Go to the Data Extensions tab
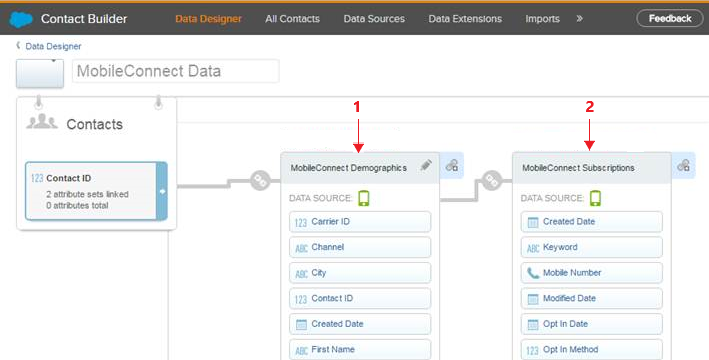This screenshot has width=709, height=360. [465, 19]
